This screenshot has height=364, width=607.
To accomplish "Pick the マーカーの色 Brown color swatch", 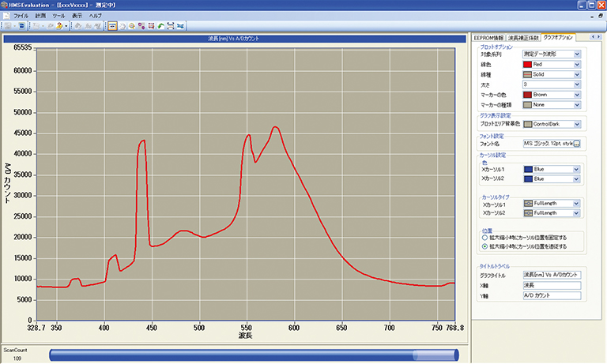I will 528,95.
